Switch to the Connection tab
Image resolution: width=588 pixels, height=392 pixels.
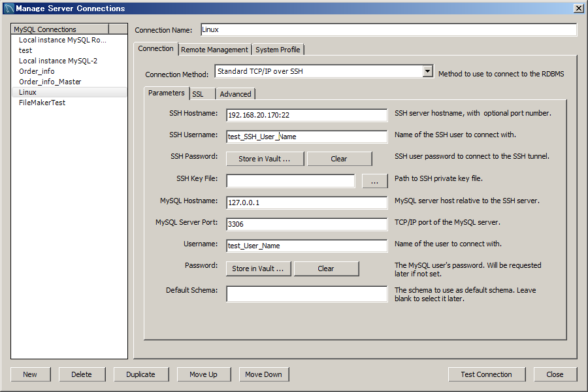(x=155, y=49)
